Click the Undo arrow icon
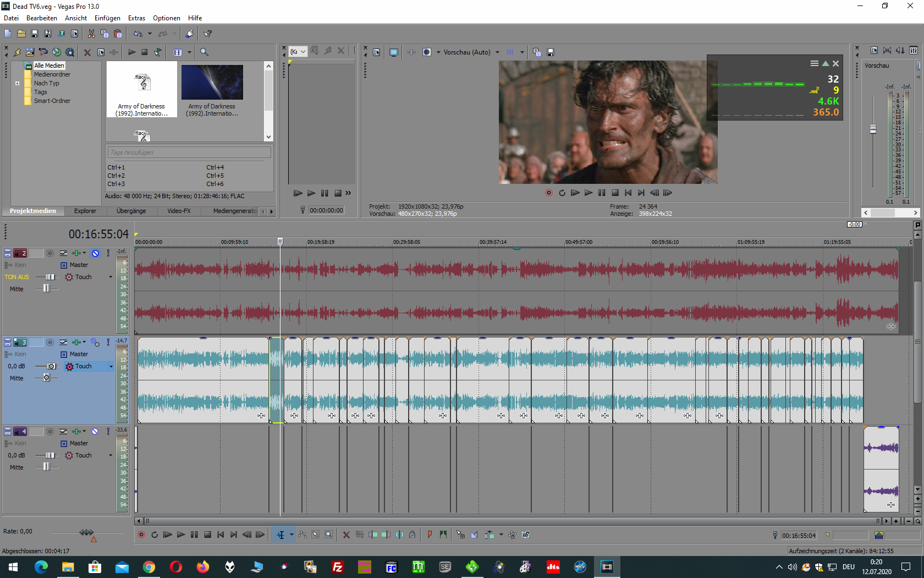The image size is (924, 578). [137, 34]
